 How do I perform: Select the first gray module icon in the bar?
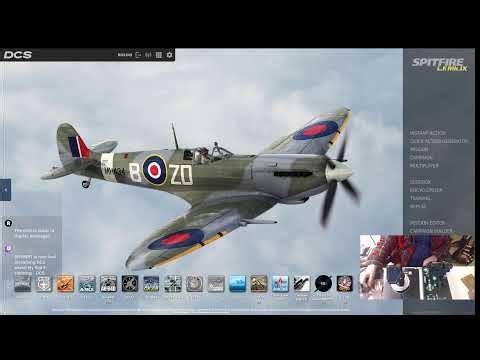23,284
